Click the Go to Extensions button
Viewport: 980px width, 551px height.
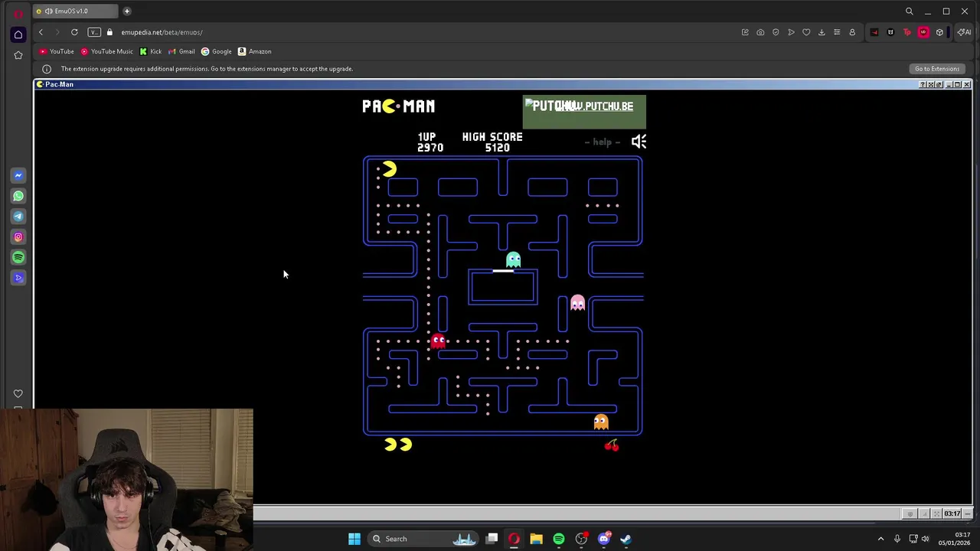click(x=936, y=69)
